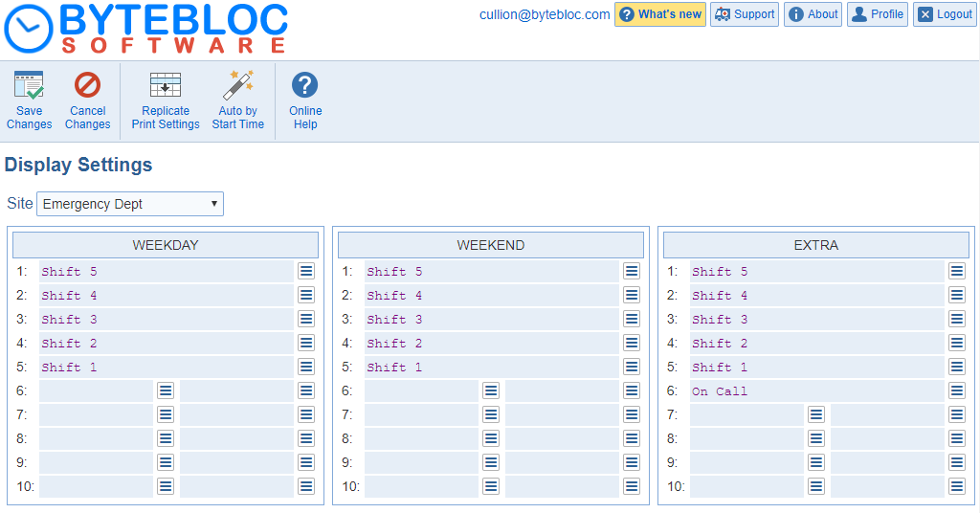The height and width of the screenshot is (513, 980).
Task: Click Weekend row 4 Shift 2 field
Action: point(492,343)
